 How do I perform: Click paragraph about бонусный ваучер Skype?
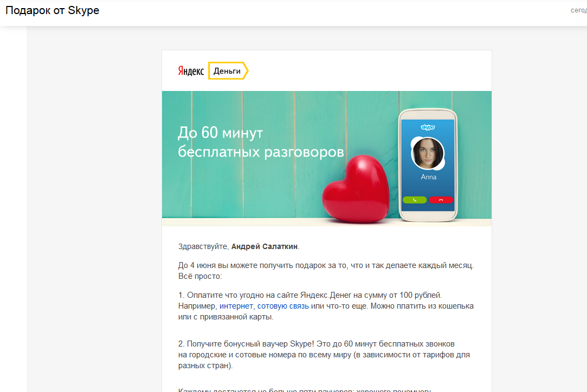[324, 355]
